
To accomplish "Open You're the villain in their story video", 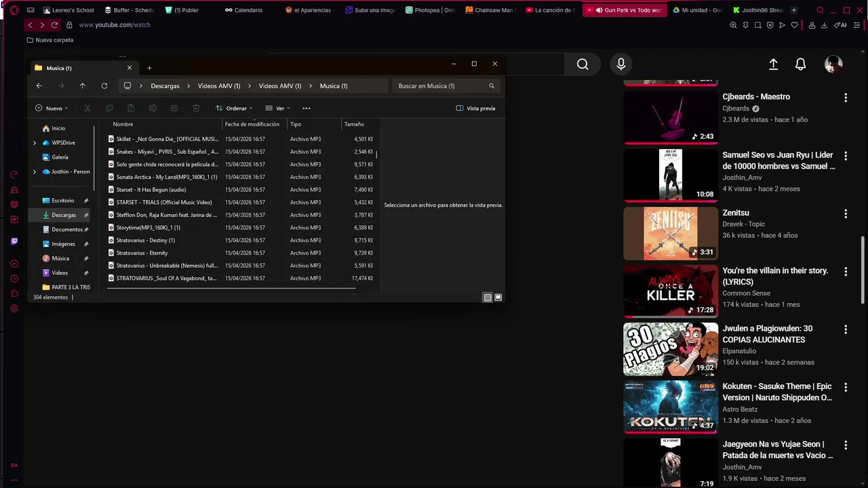I will pos(775,276).
